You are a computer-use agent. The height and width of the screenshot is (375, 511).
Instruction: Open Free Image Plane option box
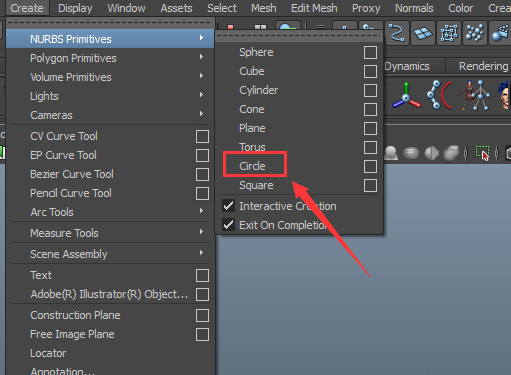tap(202, 334)
